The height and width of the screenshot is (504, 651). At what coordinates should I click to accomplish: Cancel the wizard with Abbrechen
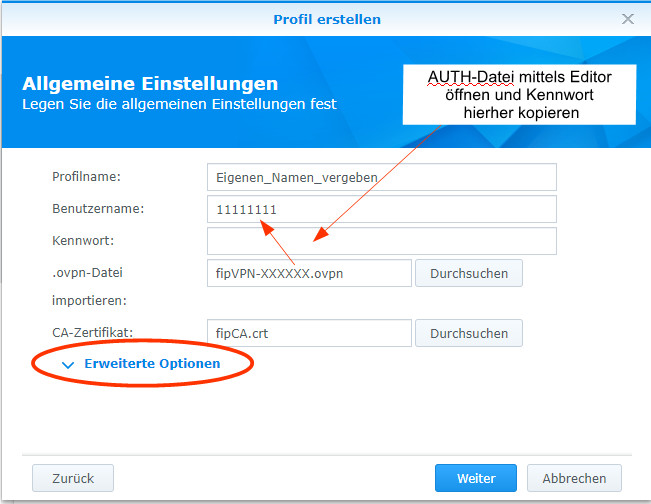(574, 478)
